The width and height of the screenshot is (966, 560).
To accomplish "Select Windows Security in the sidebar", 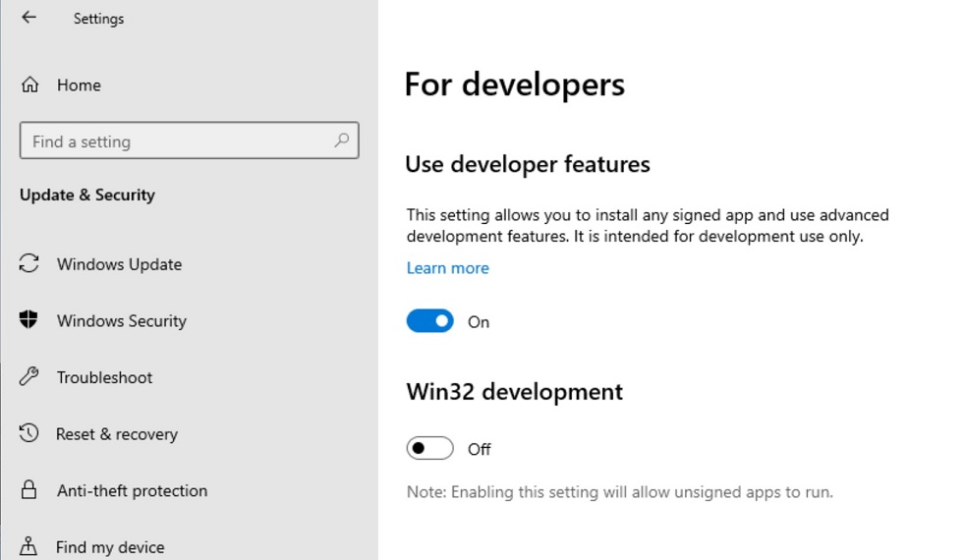I will 121,321.
